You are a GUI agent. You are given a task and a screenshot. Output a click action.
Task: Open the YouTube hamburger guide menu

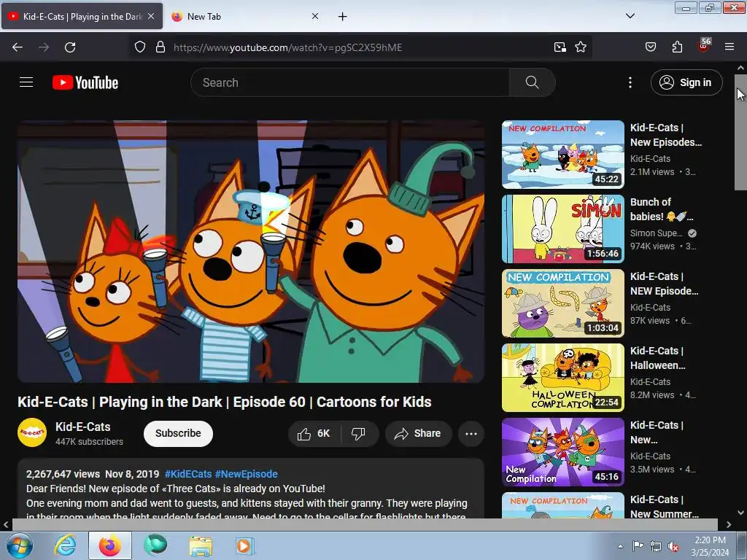(x=26, y=82)
